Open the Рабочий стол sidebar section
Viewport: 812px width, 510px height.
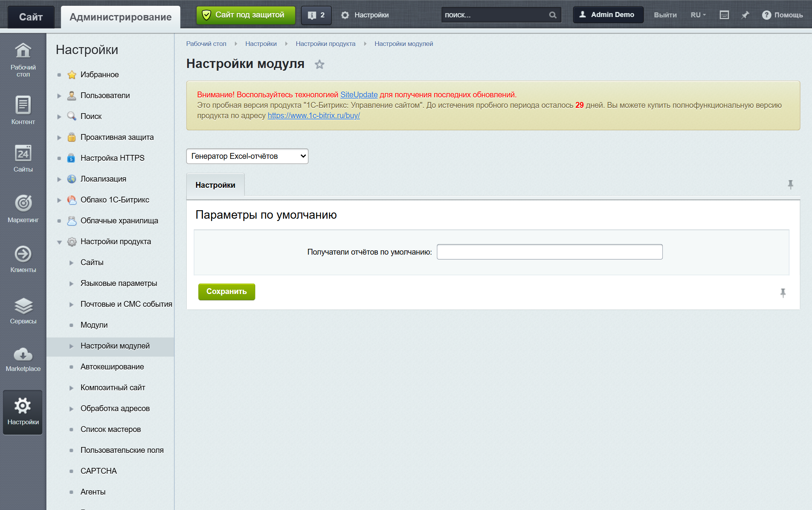(x=23, y=60)
